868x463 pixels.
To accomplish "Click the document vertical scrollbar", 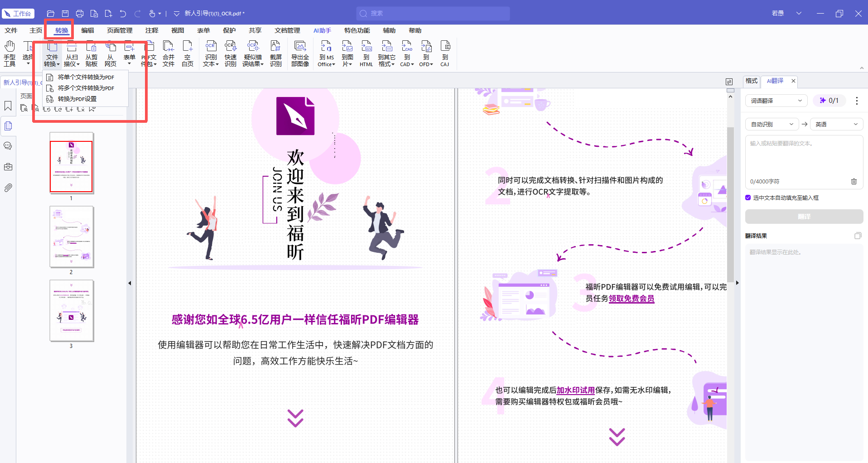I will tap(730, 204).
